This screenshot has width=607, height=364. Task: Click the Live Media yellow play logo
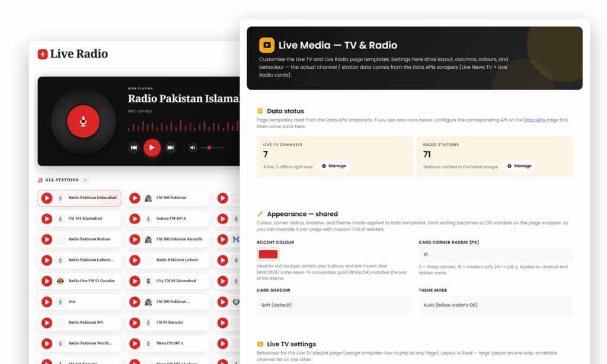coord(267,45)
